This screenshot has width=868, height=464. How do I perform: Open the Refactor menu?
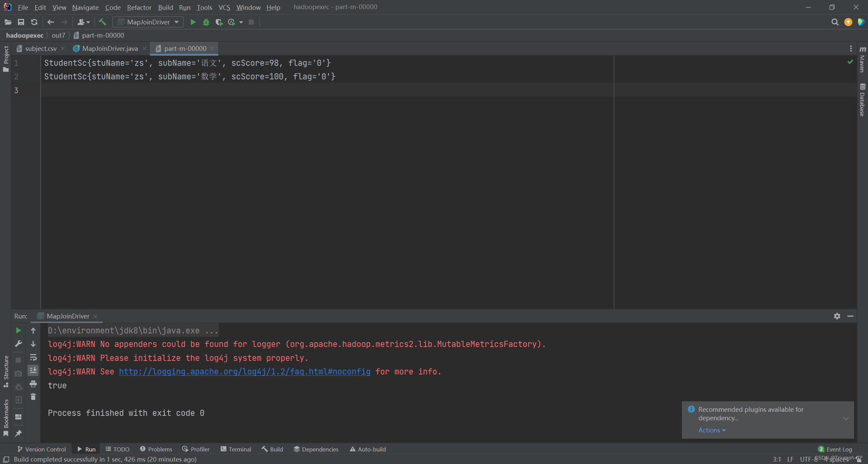pos(139,7)
